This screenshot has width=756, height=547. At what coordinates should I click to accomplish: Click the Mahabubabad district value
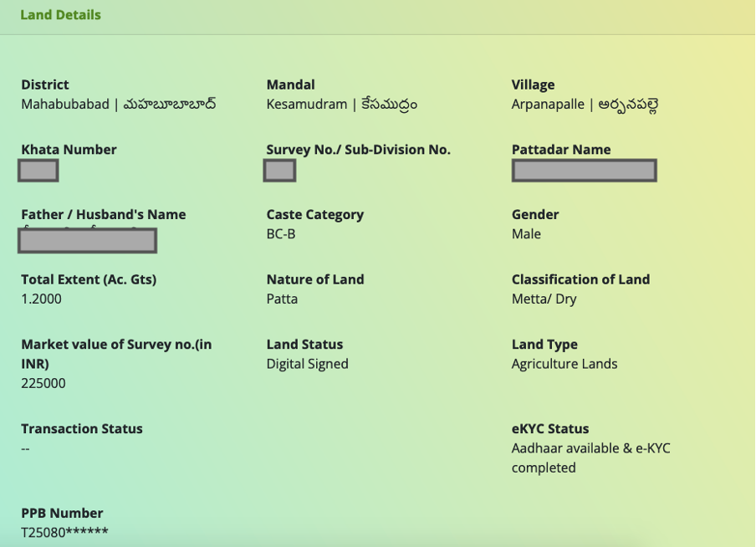pyautogui.click(x=119, y=105)
